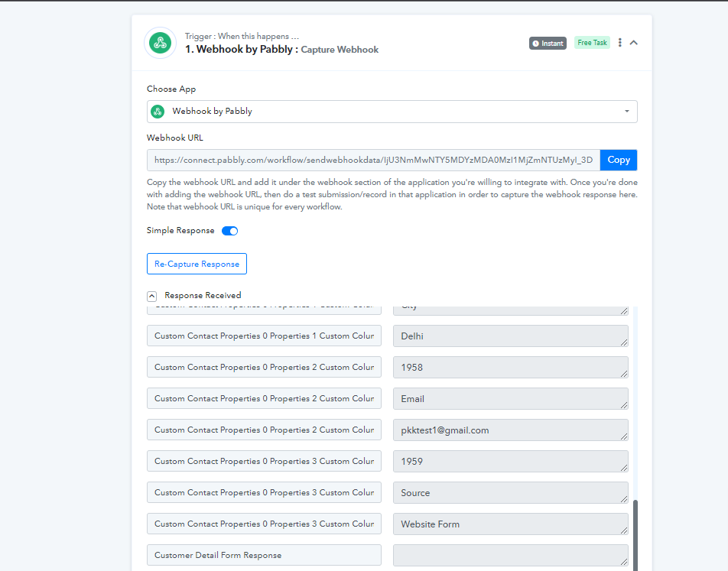
Task: Open the three-dot options menu
Action: tap(620, 43)
